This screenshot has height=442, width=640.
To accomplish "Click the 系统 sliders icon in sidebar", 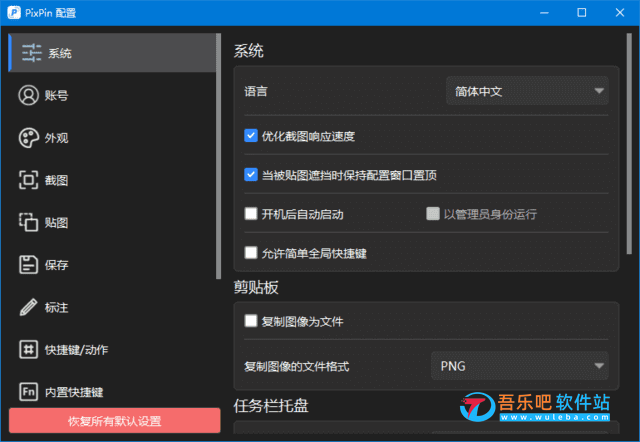I will coord(31,53).
